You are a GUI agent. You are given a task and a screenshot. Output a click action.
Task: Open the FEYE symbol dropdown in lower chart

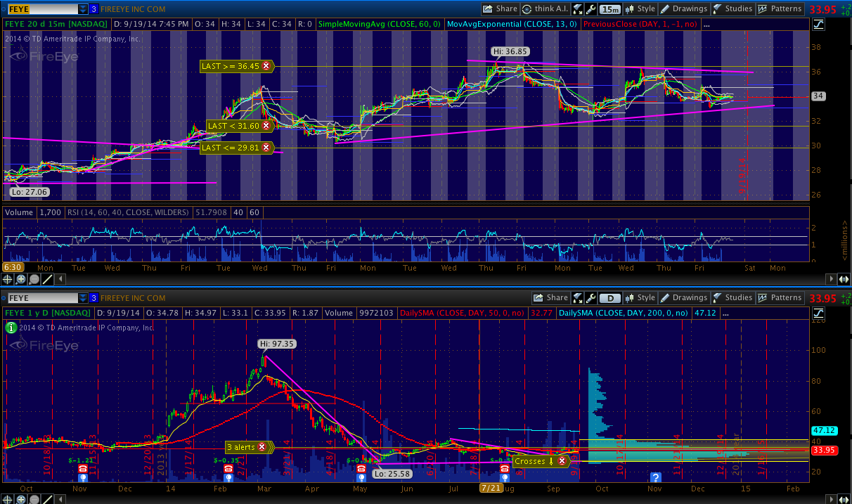point(83,298)
